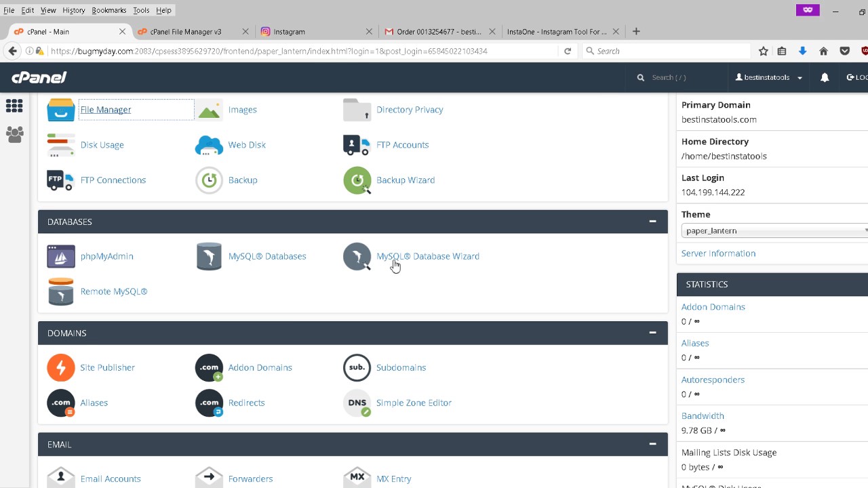Click the Forwarders icon

[209, 477]
